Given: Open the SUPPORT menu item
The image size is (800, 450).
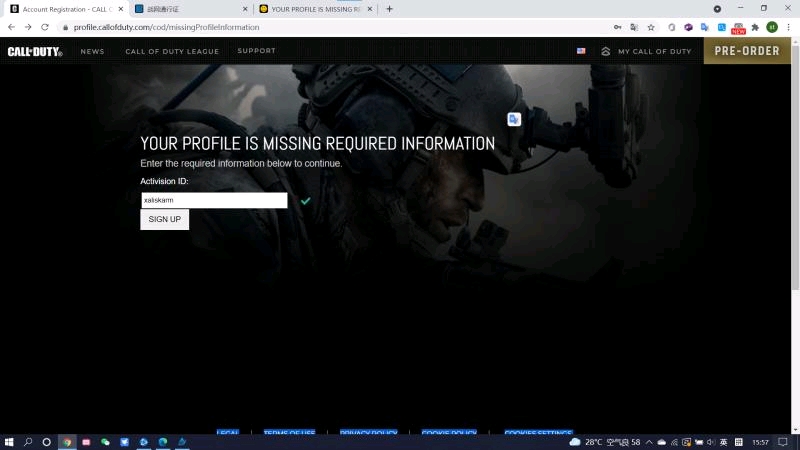Looking at the screenshot, I should (256, 51).
